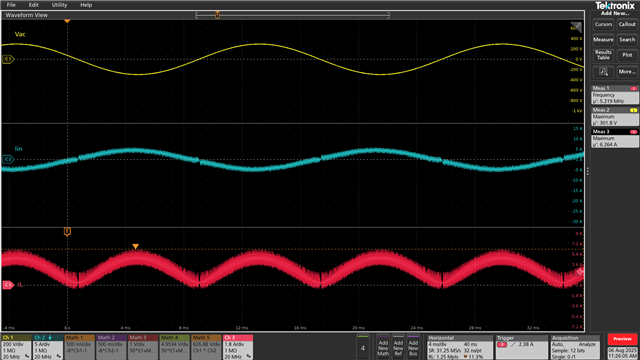Viewport: 640px width, 360px height.
Task: Select the C1 channel handle on Vac waveform
Action: click(x=8, y=59)
